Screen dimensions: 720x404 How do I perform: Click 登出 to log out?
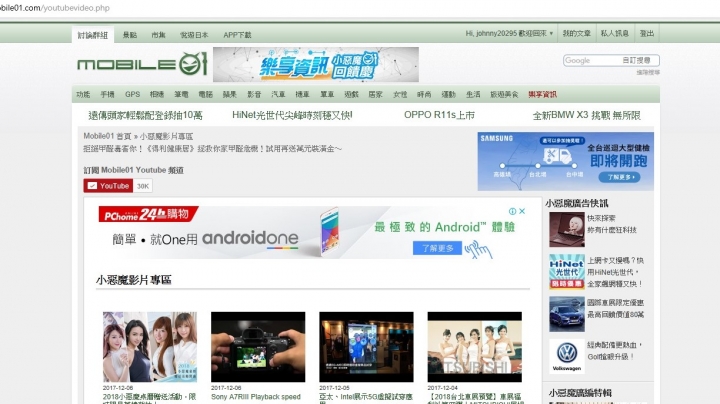[x=647, y=34]
